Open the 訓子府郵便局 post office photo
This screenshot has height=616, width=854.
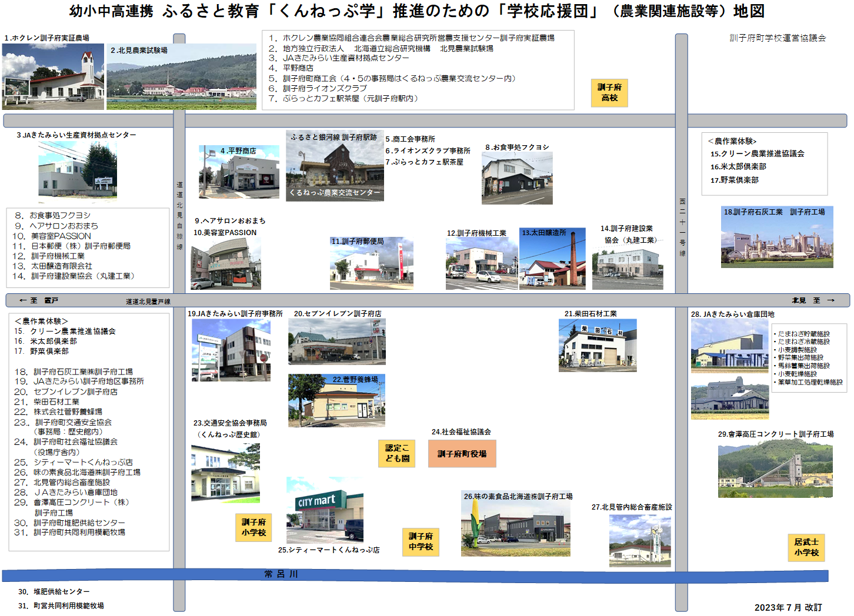371,263
